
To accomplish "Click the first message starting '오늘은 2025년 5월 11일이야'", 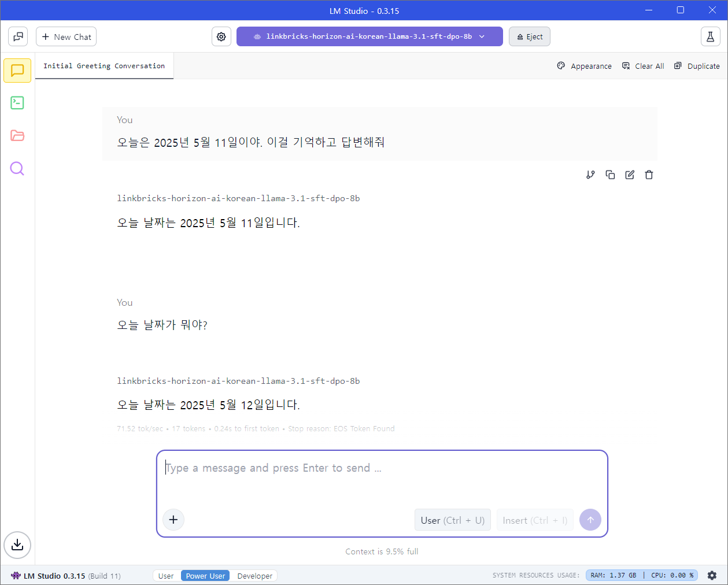I will tap(251, 142).
